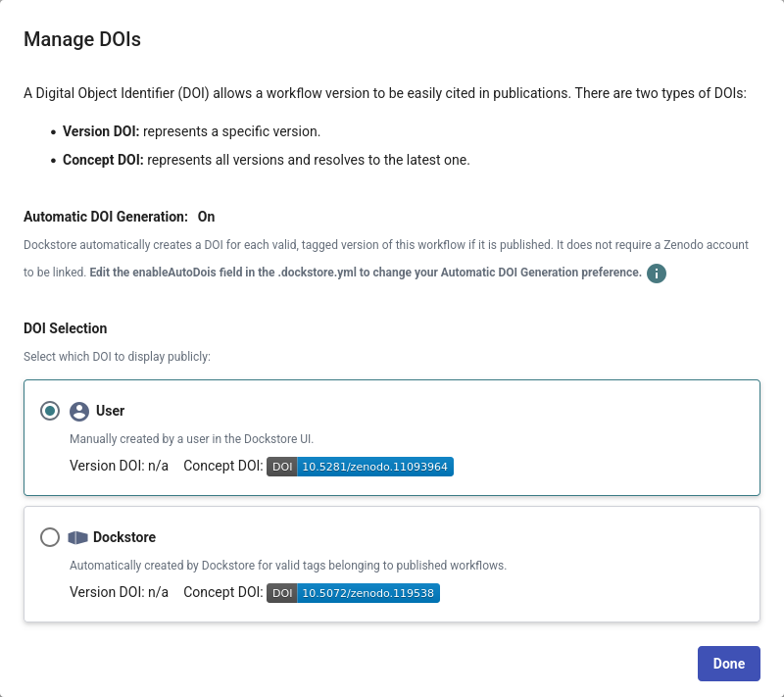Click the Dockstore logo icon
The image size is (784, 697).
78,538
